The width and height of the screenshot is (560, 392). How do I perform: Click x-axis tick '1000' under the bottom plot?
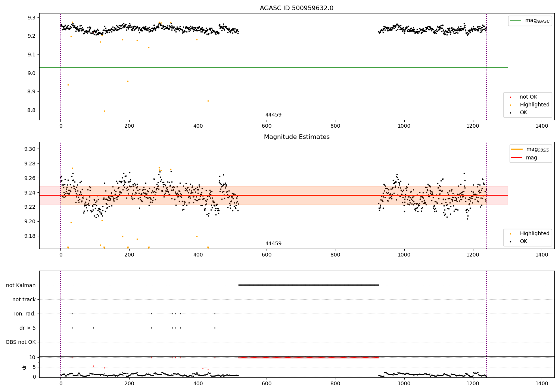point(404,383)
